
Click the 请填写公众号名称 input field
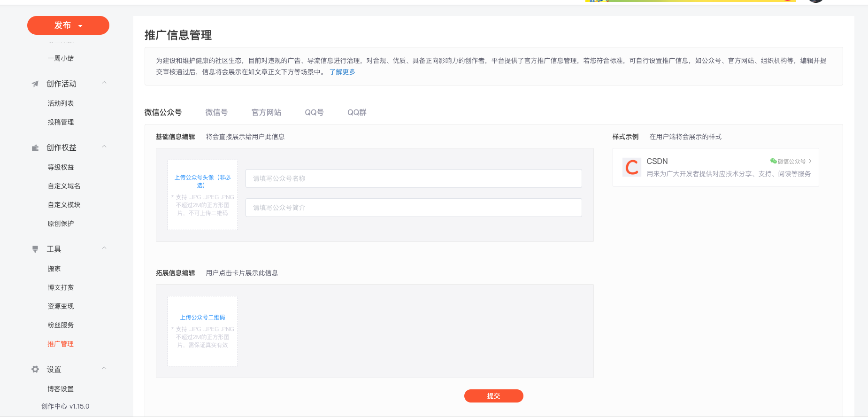pyautogui.click(x=413, y=178)
